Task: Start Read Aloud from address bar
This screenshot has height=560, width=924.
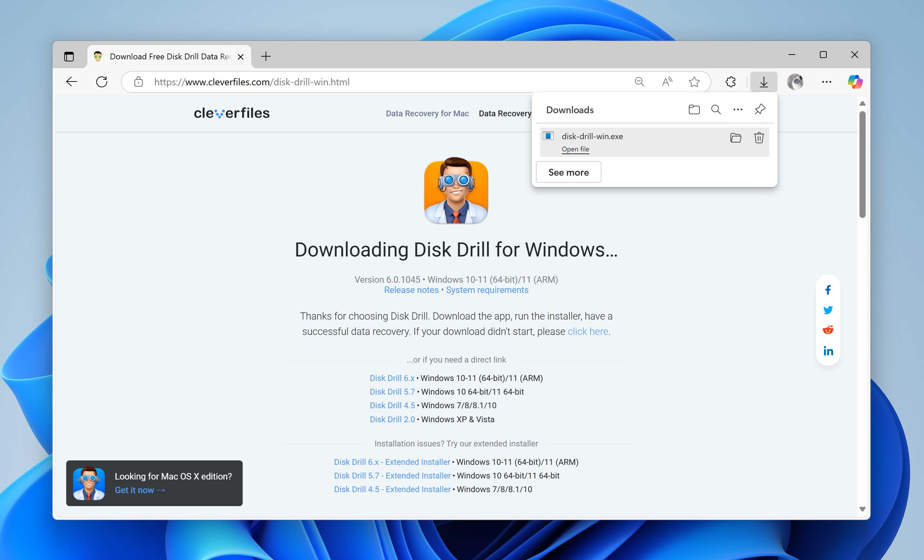Action: click(x=667, y=82)
